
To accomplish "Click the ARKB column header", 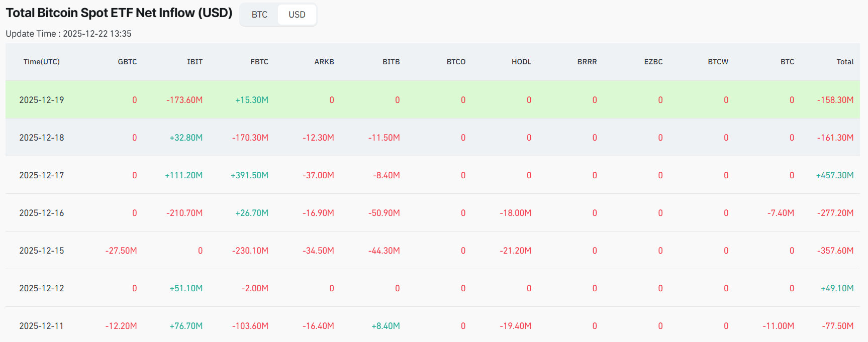I will (x=324, y=62).
